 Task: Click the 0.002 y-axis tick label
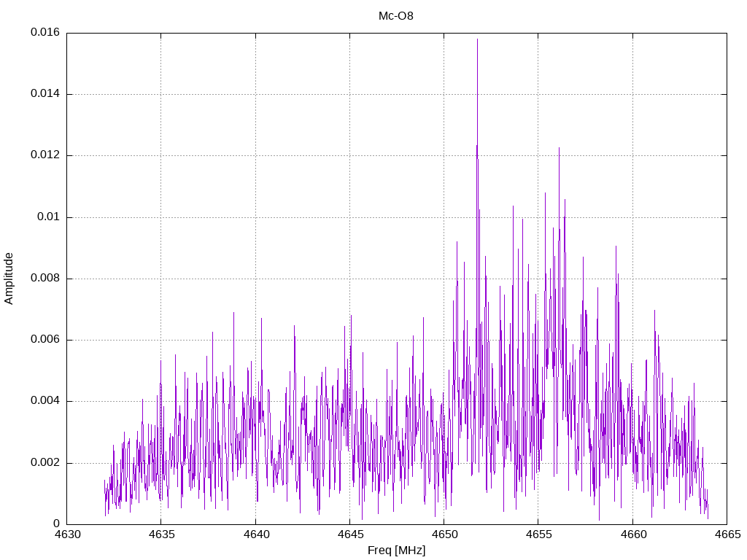click(44, 463)
